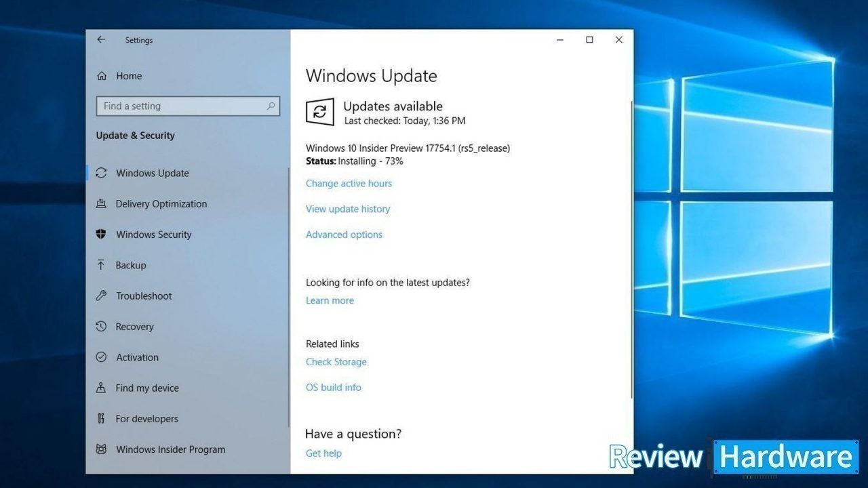Open View update history link
868x488 pixels.
click(x=347, y=209)
